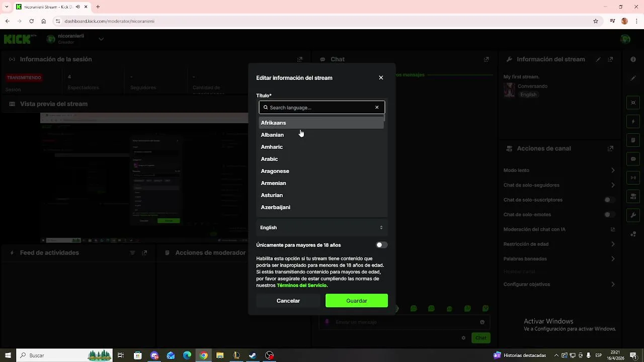Open Moderación del chat con IA link icon
Image resolution: width=644 pixels, height=362 pixels.
click(613, 229)
